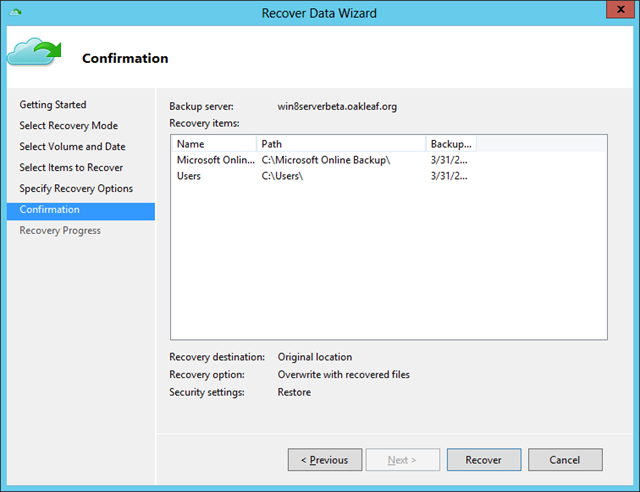Screen dimensions: 640x492
Task: Click the Confirmation page heading
Action: click(125, 58)
